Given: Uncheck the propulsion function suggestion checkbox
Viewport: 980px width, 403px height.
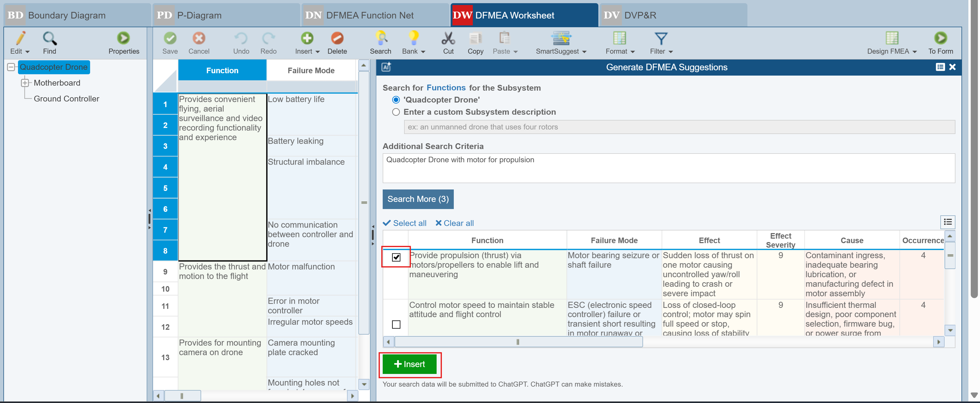Looking at the screenshot, I should [396, 257].
